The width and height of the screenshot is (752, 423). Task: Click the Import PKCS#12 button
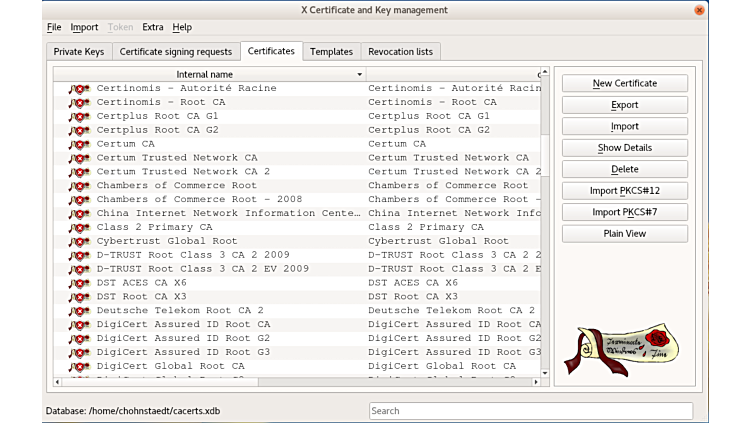click(x=624, y=191)
